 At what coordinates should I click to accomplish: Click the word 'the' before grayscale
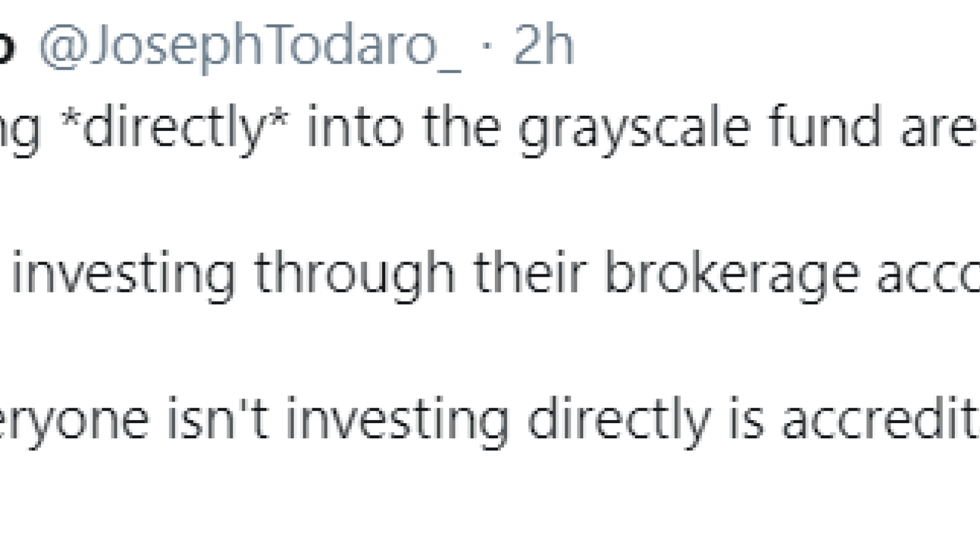461,126
